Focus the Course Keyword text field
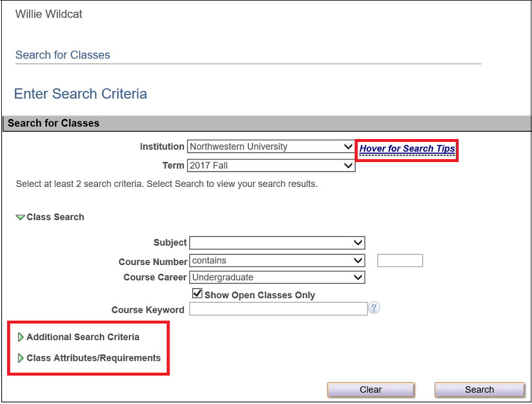The width and height of the screenshot is (532, 404). pyautogui.click(x=278, y=309)
